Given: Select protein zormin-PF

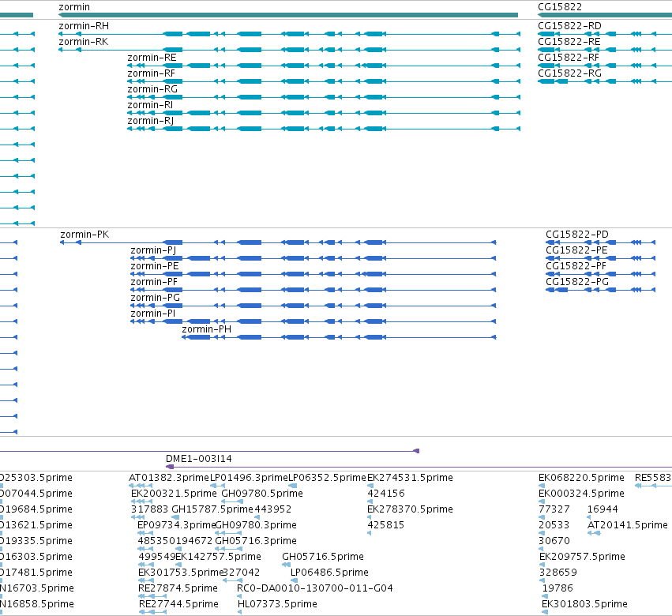Looking at the screenshot, I should point(154,283).
